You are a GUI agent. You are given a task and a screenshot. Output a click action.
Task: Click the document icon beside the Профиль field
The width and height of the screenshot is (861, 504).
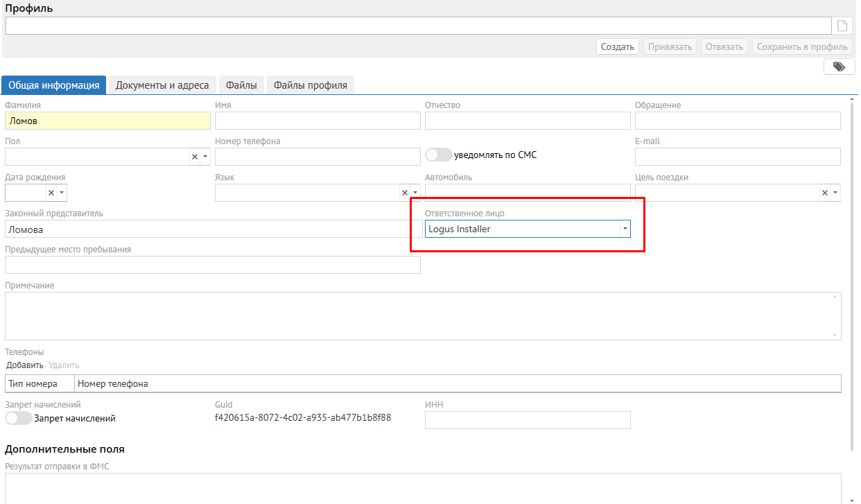[842, 26]
